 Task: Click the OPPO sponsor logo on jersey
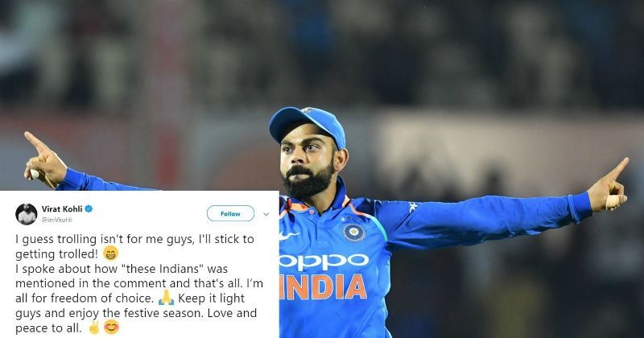324,262
